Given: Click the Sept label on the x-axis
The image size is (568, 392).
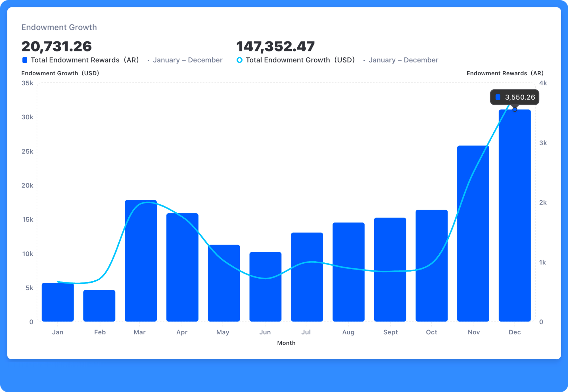Looking at the screenshot, I should click(390, 332).
